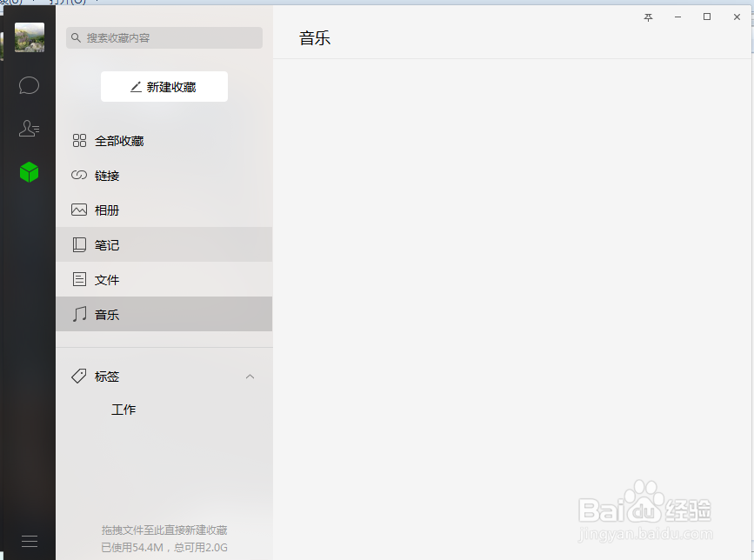The width and height of the screenshot is (754, 560).
Task: Click the green favorites box icon
Action: (x=29, y=171)
